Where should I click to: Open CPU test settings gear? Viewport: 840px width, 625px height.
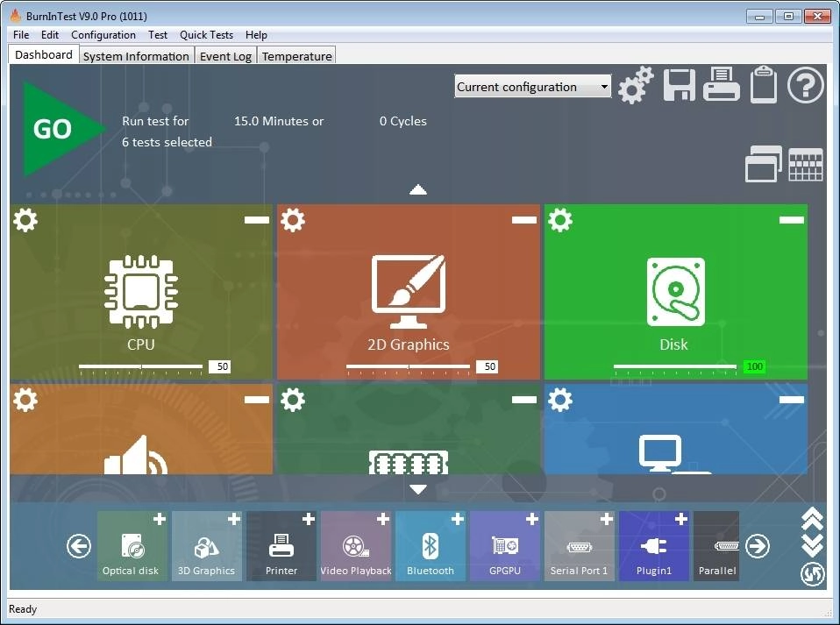click(25, 219)
